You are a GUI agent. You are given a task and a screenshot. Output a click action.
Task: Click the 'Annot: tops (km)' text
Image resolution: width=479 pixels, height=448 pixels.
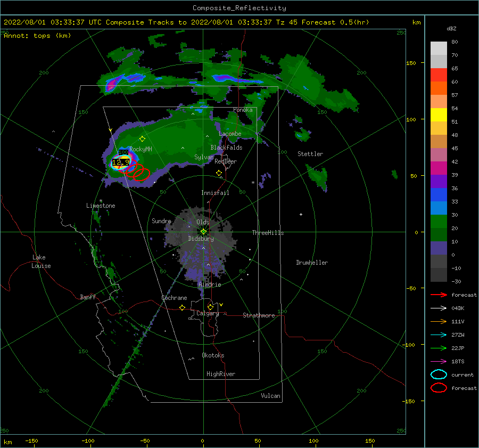[x=37, y=36]
